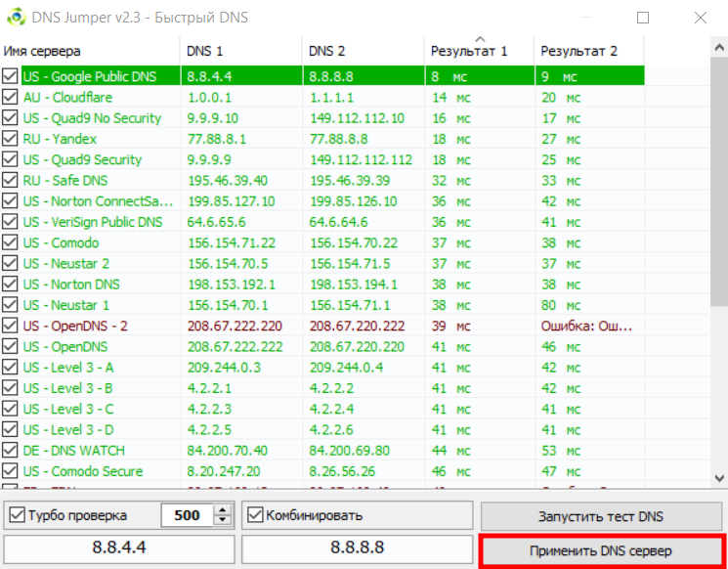The image size is (728, 569).
Task: Select the US - OpenDNS server name
Action: (65, 346)
